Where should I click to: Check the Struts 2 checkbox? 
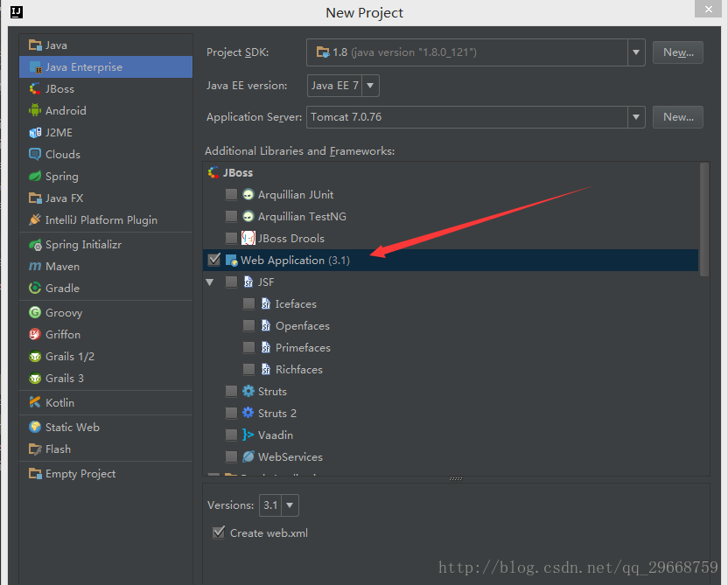(231, 413)
